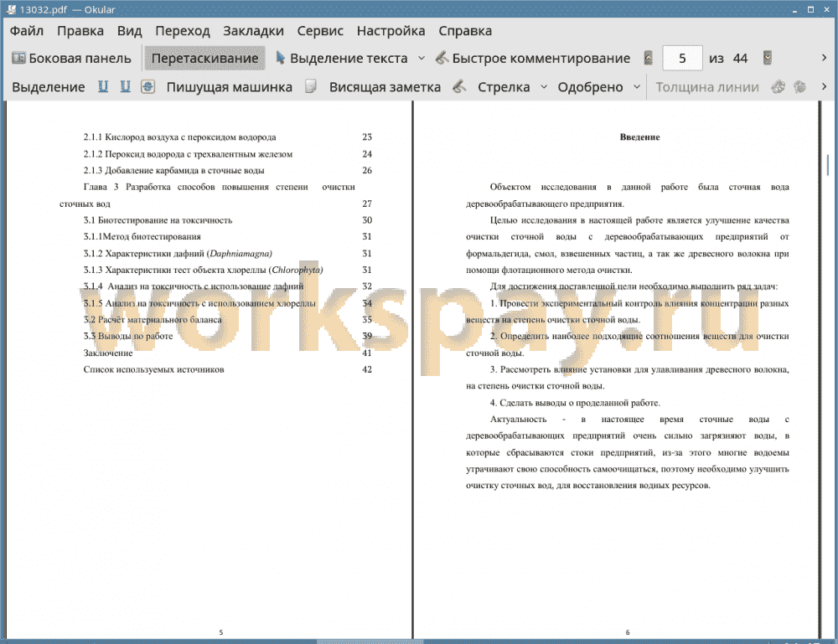The height and width of the screenshot is (644, 838).
Task: Click horizontal scrollbar handle at bottom
Action: pos(370,641)
